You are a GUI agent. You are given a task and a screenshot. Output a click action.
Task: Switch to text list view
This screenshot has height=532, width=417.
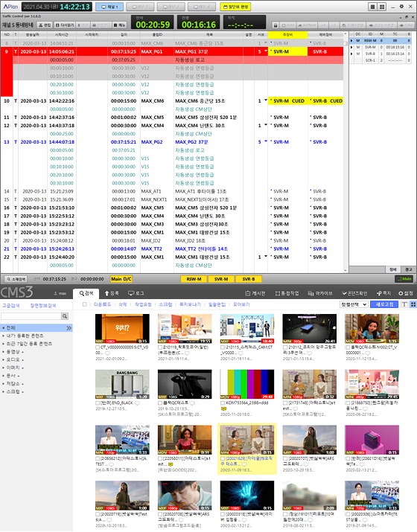click(x=404, y=304)
